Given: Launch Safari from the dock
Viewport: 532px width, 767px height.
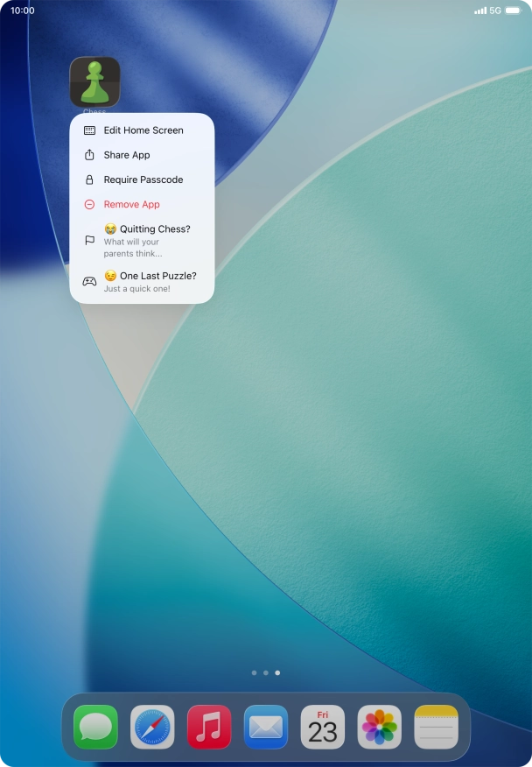Looking at the screenshot, I should click(x=152, y=727).
